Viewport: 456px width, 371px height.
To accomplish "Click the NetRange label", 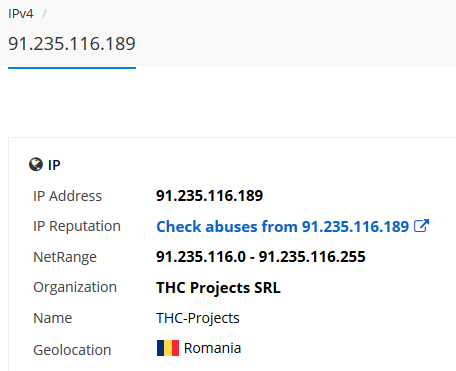I will click(65, 257).
